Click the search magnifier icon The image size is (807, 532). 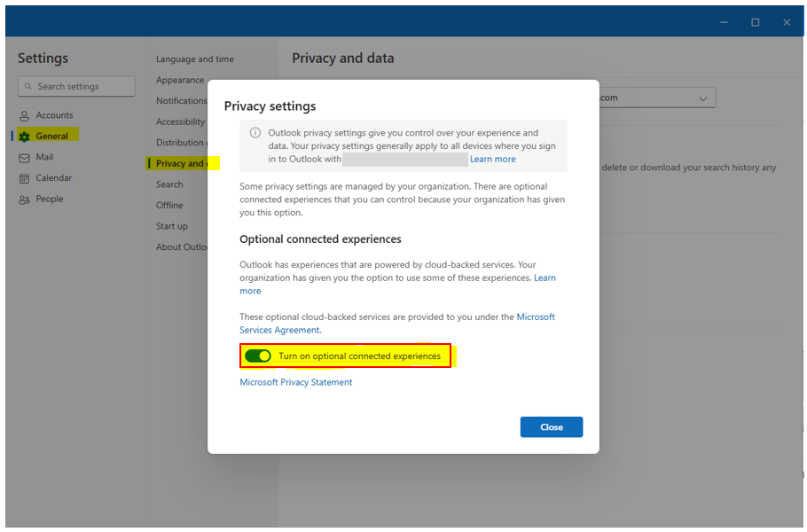(28, 86)
